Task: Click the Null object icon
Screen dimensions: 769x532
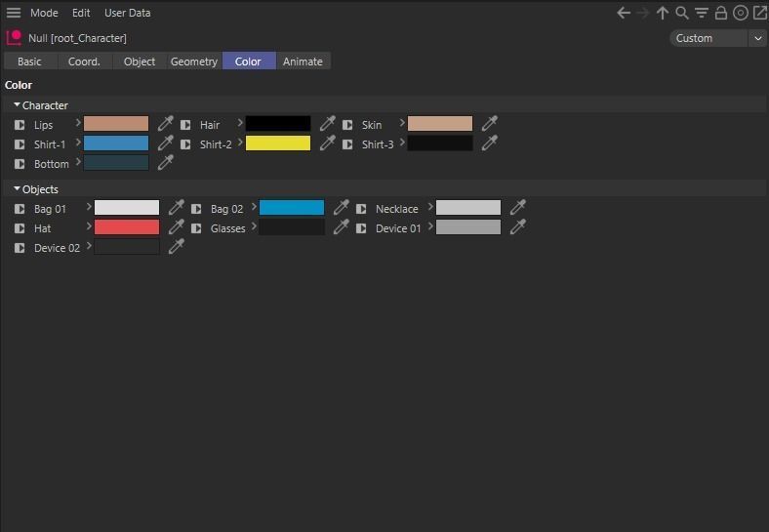Action: click(x=15, y=38)
